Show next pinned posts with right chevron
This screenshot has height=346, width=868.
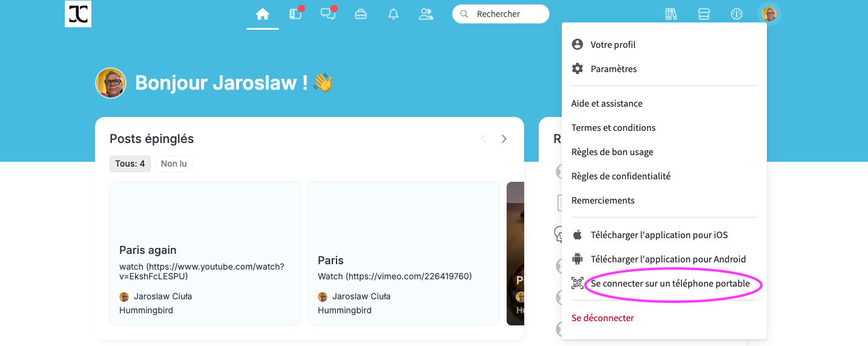point(504,139)
